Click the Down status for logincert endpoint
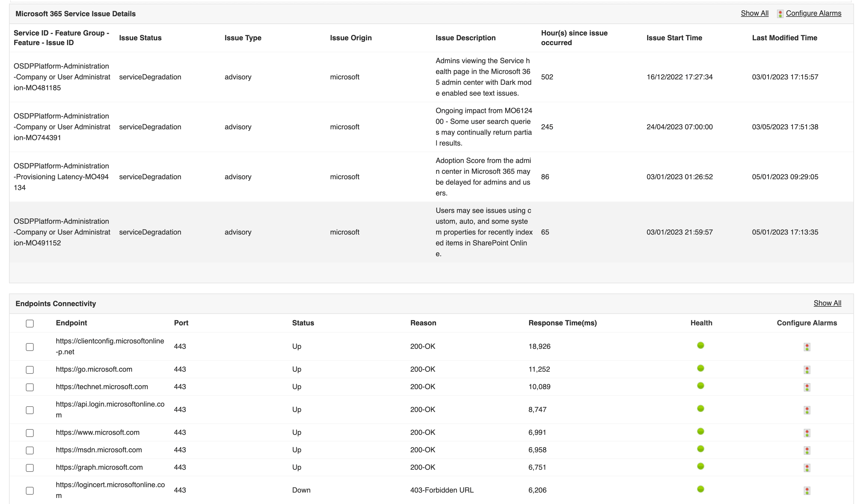 coord(301,490)
